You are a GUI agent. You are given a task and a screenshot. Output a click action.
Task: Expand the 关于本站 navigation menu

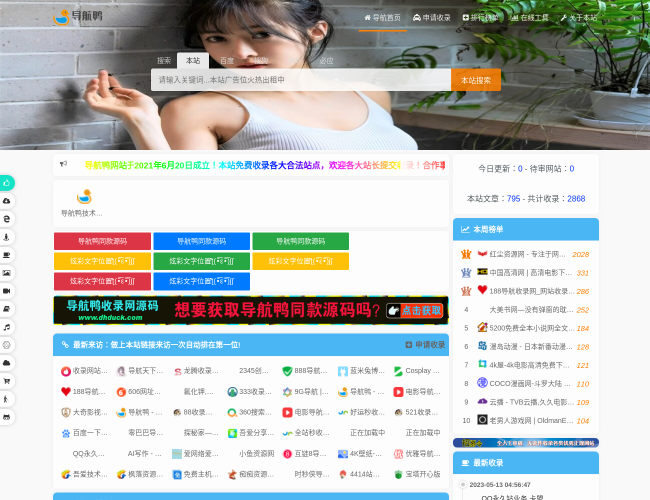(579, 18)
